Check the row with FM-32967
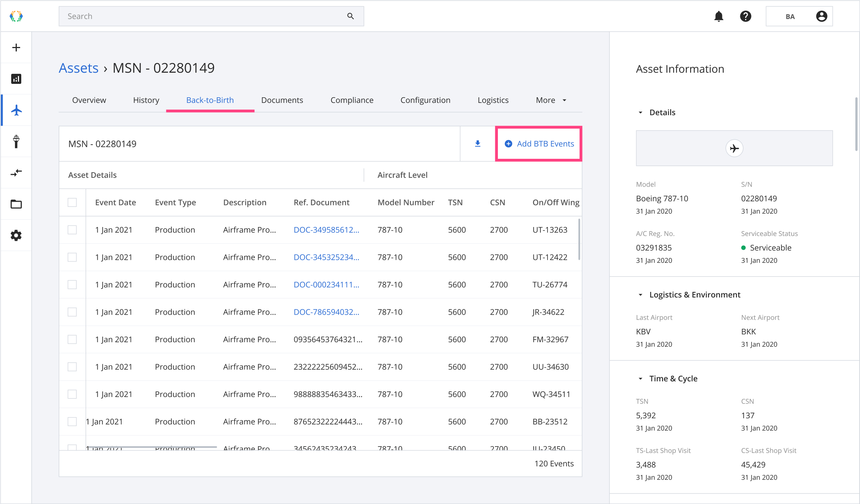Image resolution: width=860 pixels, height=504 pixels. click(x=72, y=339)
